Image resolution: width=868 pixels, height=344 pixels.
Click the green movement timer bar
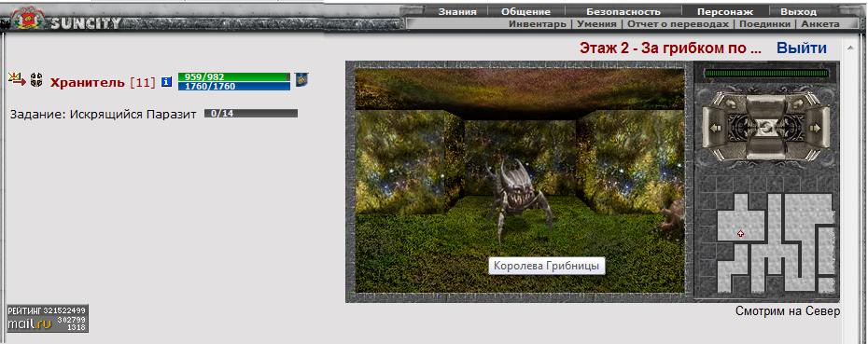[766, 73]
